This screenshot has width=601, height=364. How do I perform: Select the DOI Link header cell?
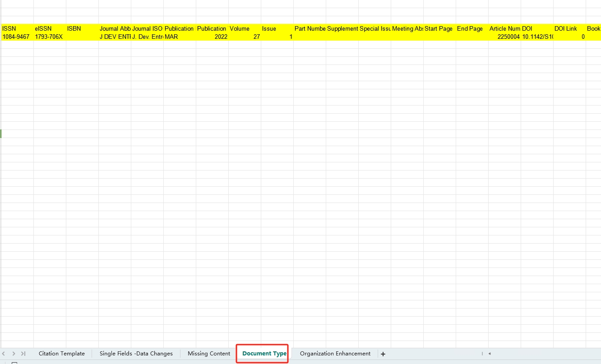coord(569,28)
